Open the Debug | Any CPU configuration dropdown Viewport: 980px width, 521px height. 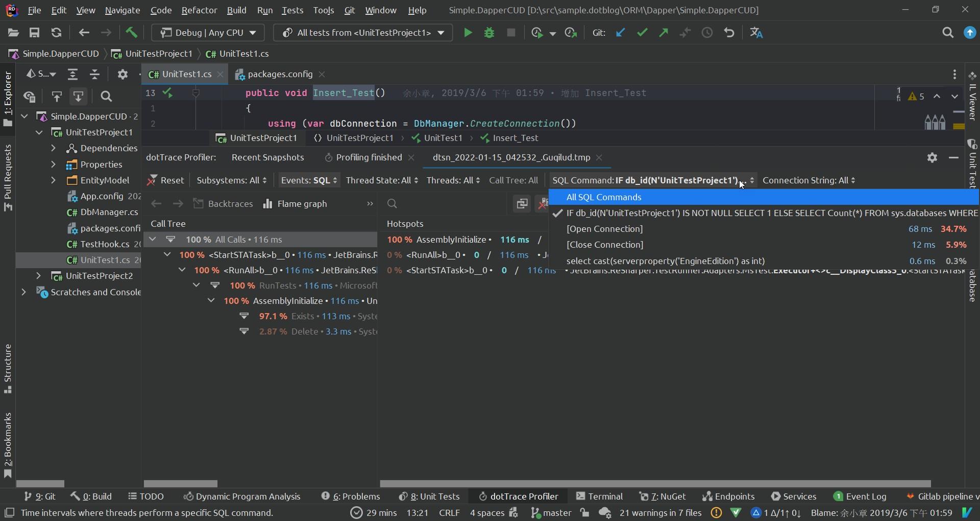208,33
